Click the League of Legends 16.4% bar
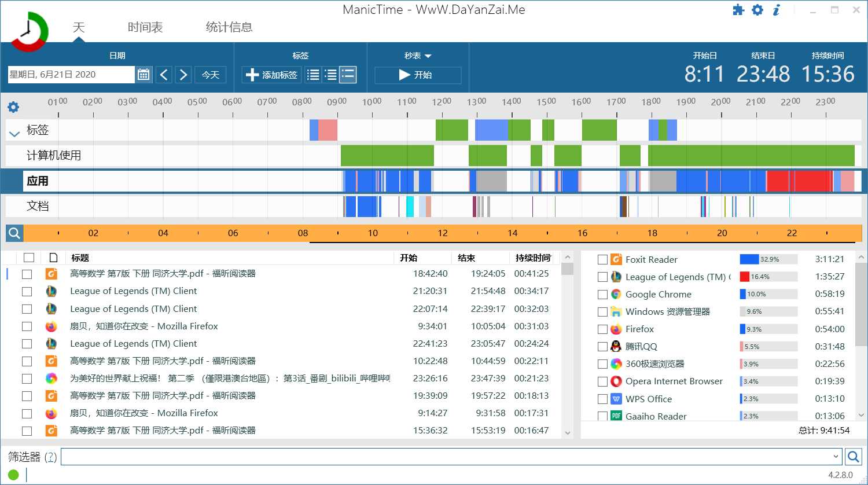This screenshot has height=485, width=868. pyautogui.click(x=768, y=277)
